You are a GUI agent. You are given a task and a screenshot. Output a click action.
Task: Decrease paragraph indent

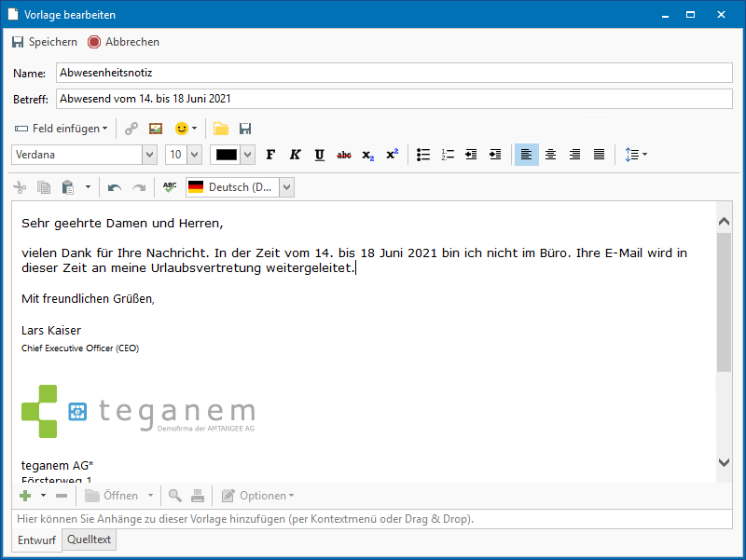pos(471,155)
